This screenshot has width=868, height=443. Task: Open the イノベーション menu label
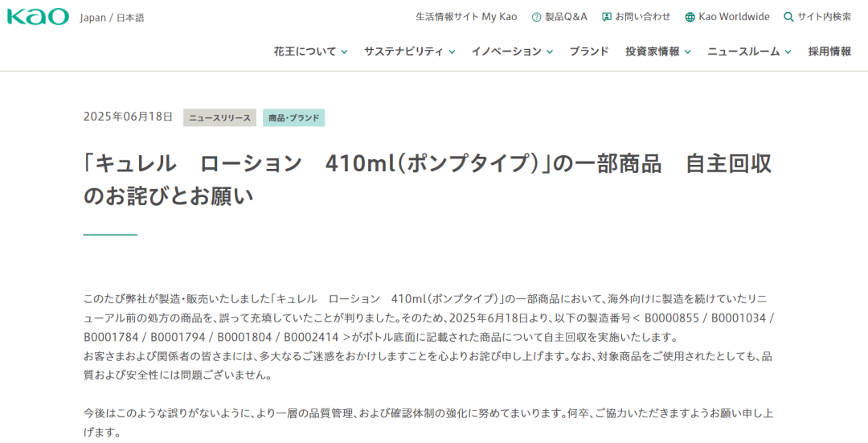point(506,51)
